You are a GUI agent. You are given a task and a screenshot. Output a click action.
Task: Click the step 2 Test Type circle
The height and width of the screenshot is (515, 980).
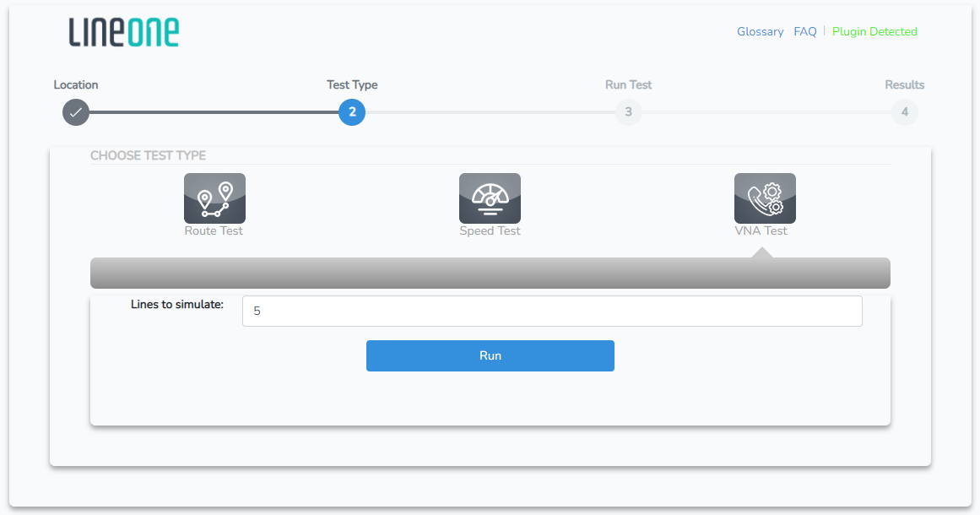(x=352, y=112)
